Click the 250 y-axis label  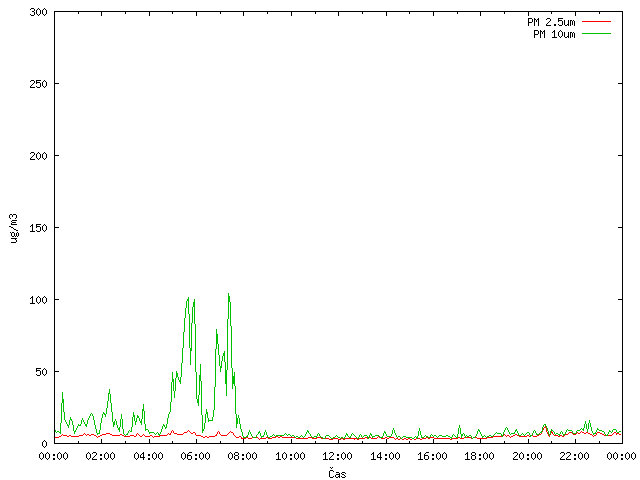pos(38,84)
